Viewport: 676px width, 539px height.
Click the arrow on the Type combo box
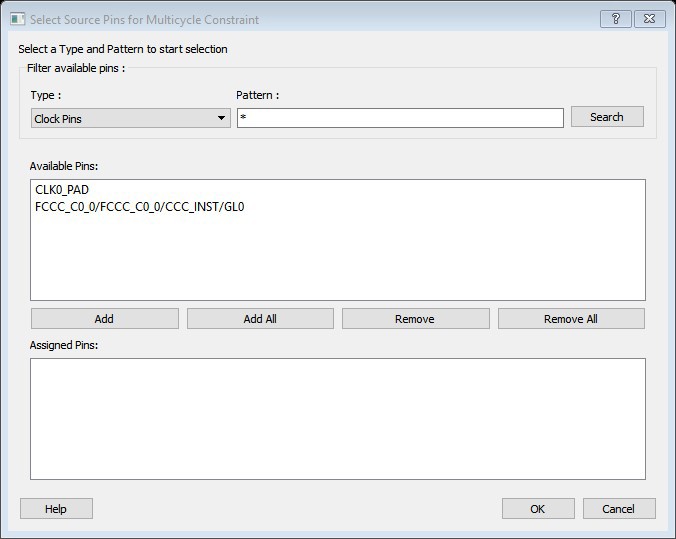click(x=222, y=118)
